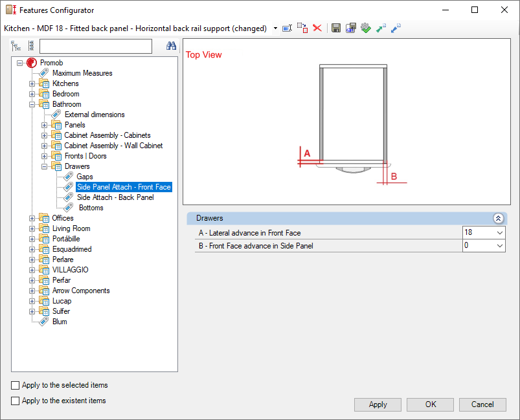
Task: Enable Apply to the existent items
Action: click(x=16, y=401)
